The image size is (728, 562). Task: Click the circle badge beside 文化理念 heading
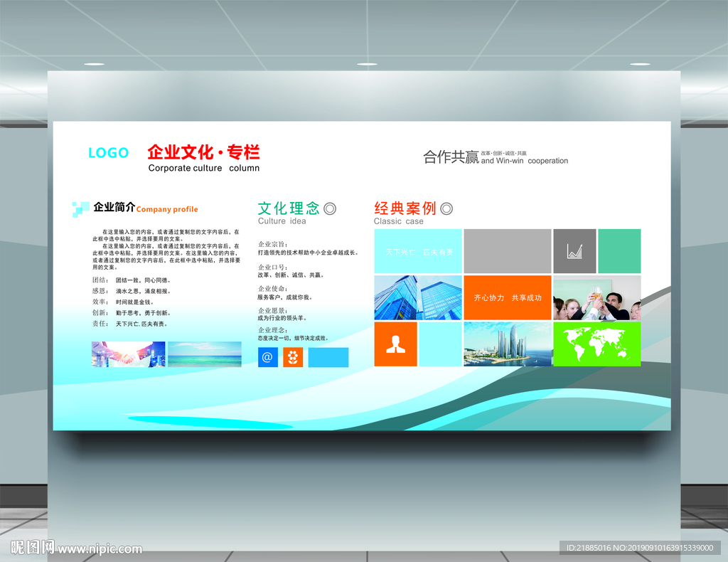[x=328, y=208]
